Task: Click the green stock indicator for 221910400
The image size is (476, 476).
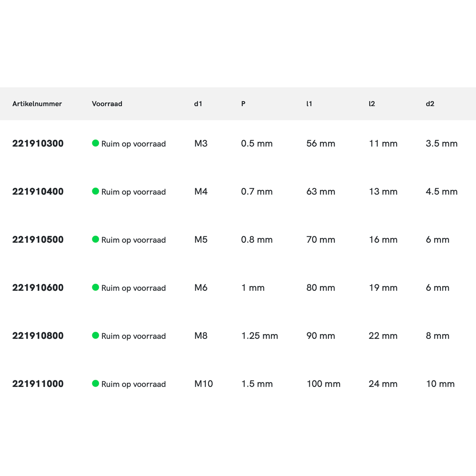Action: (x=95, y=191)
